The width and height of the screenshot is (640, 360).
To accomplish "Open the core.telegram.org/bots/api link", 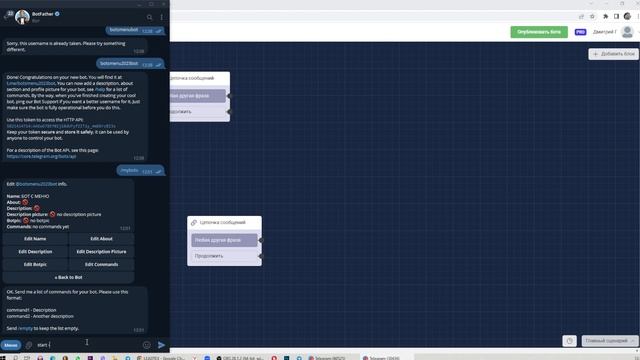I will click(41, 156).
